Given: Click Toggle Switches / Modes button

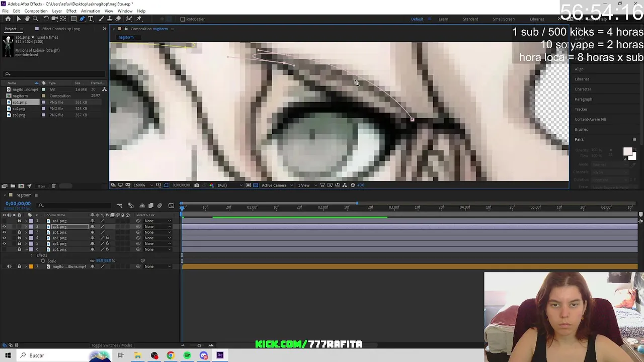Looking at the screenshot, I should [112, 345].
